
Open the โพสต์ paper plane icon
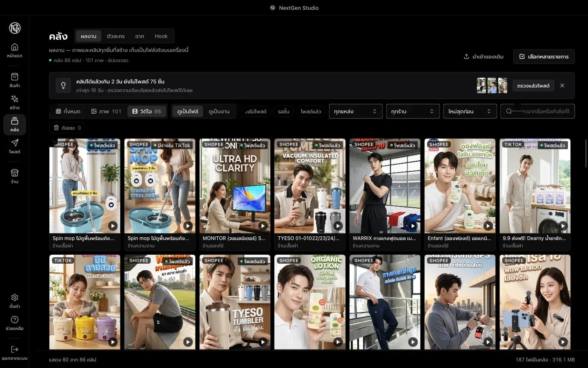coord(15,146)
